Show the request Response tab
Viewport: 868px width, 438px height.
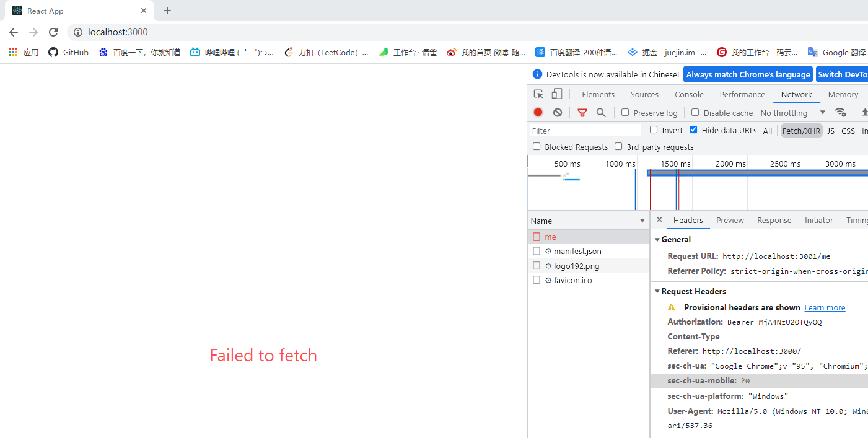coord(774,220)
